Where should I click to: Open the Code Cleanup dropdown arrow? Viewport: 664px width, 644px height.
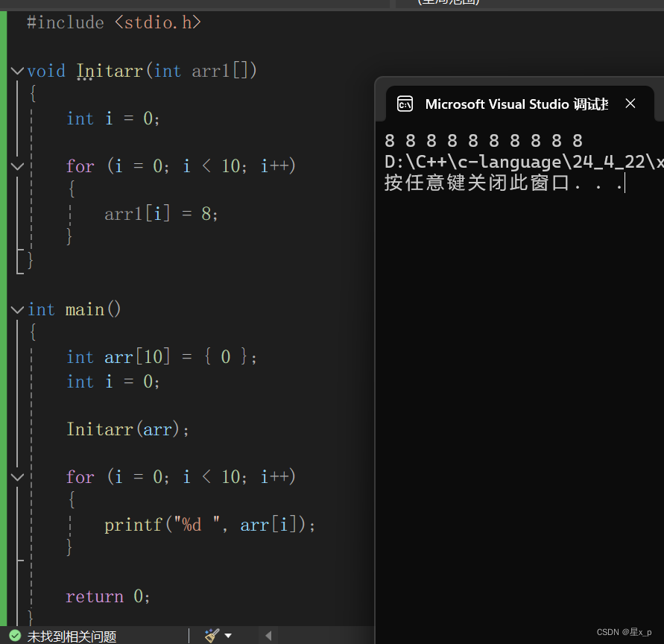pyautogui.click(x=229, y=635)
